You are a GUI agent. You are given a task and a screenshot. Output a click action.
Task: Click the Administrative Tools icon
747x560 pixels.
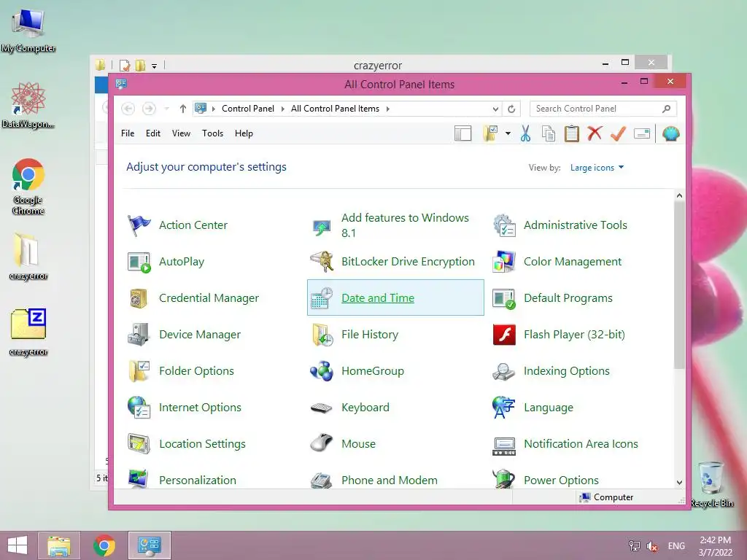tap(504, 225)
